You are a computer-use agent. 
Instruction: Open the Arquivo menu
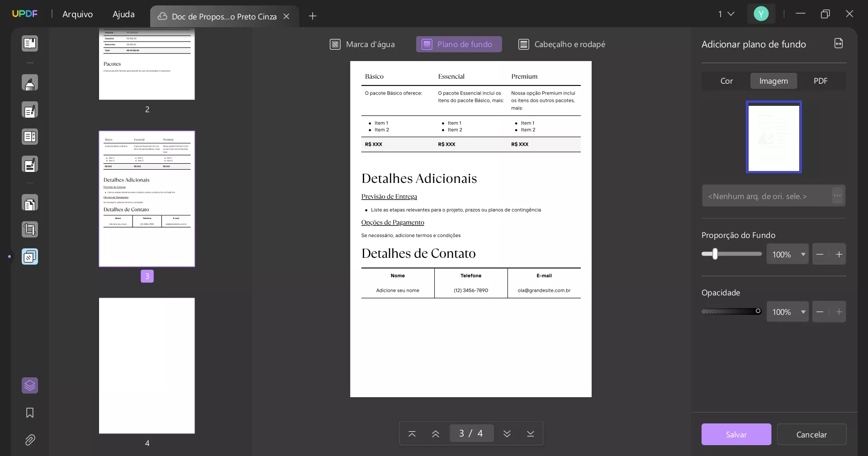tap(77, 14)
